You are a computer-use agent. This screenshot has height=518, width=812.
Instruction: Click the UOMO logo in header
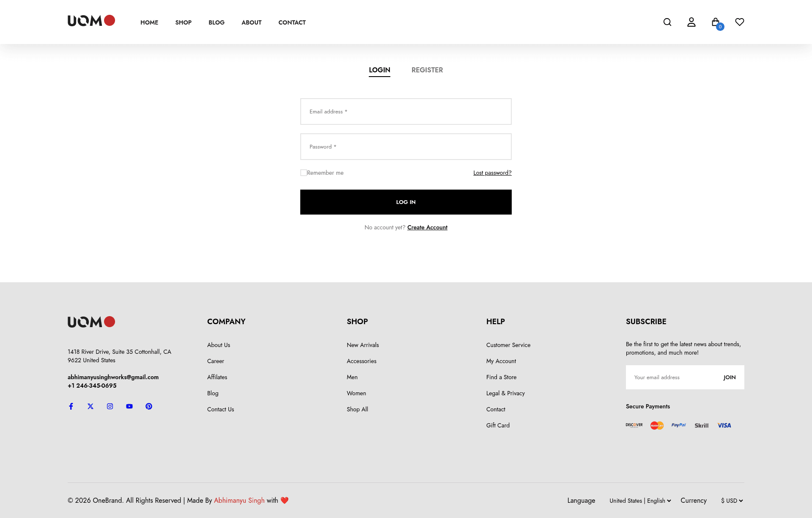coord(91,21)
